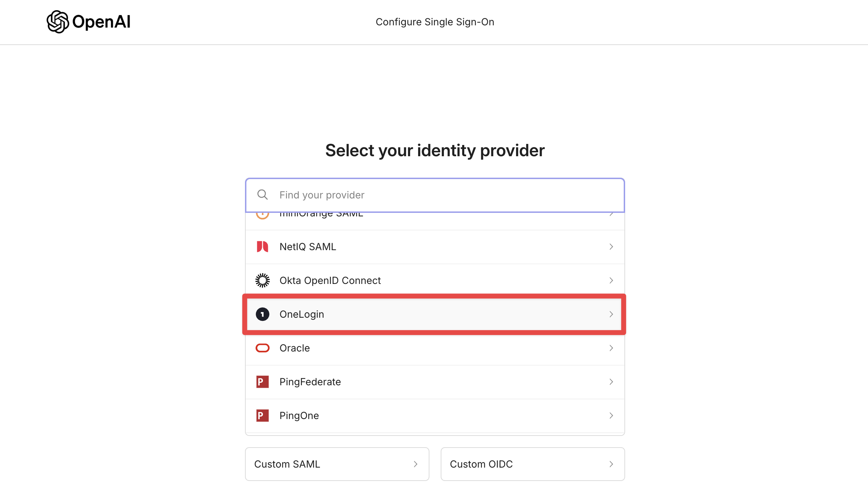
Task: Select the OneLogin provider entry
Action: tap(435, 314)
